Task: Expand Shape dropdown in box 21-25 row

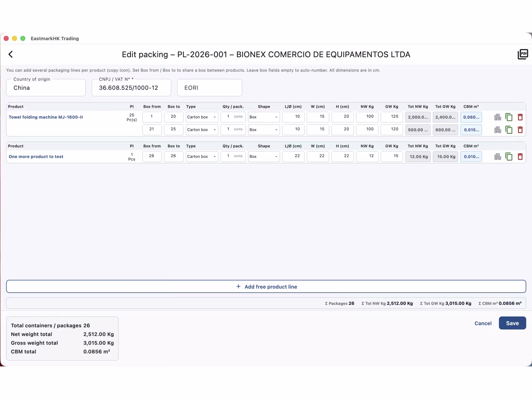Action: point(264,130)
